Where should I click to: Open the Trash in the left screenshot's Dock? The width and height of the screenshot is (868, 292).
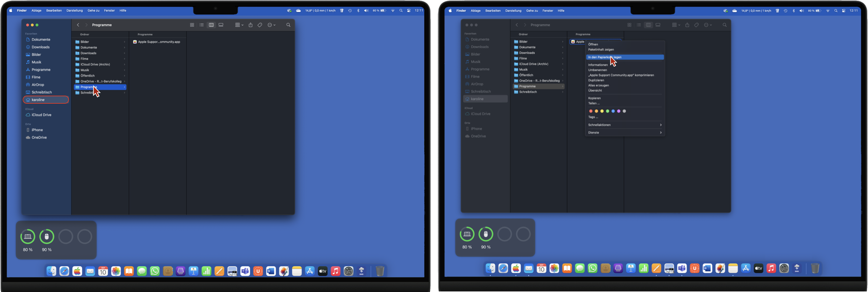[x=380, y=271]
